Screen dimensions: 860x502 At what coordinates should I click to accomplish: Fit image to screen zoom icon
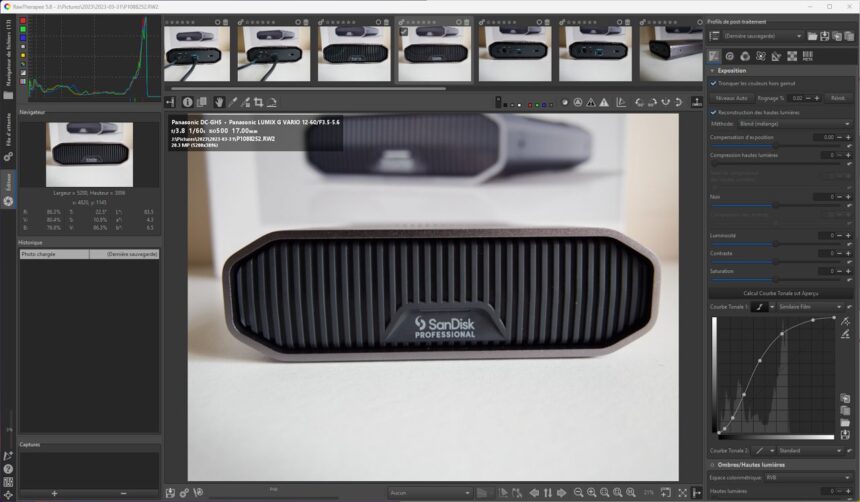click(x=604, y=493)
